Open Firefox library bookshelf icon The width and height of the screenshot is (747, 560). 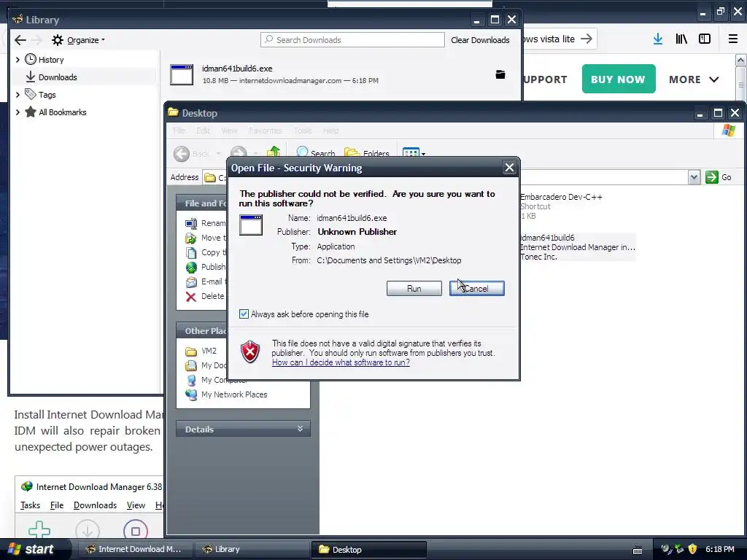coord(681,39)
